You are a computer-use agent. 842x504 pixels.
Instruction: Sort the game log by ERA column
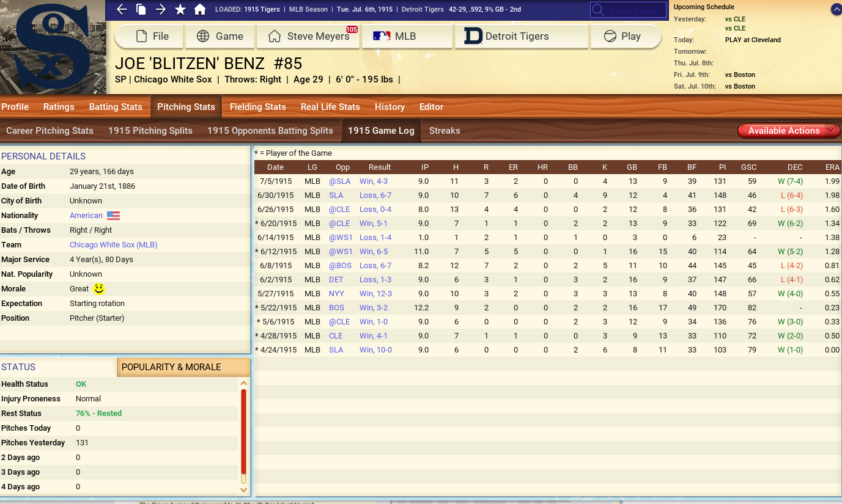tap(832, 167)
